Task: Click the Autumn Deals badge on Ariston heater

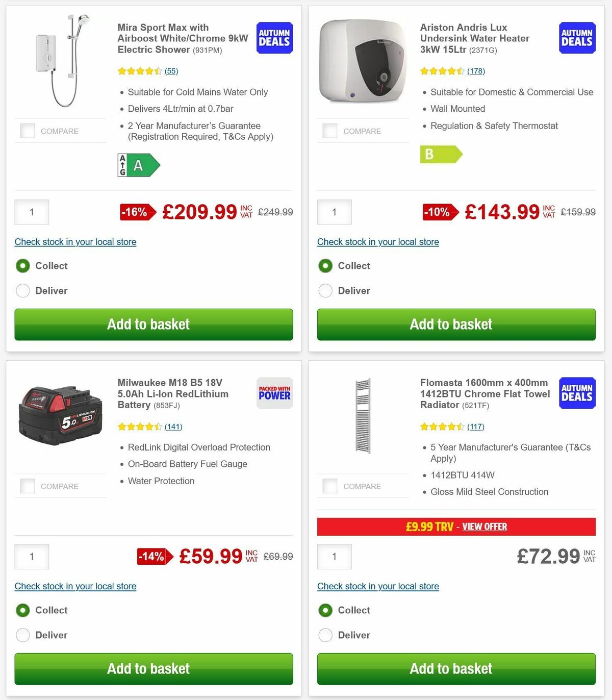Action: tap(577, 38)
